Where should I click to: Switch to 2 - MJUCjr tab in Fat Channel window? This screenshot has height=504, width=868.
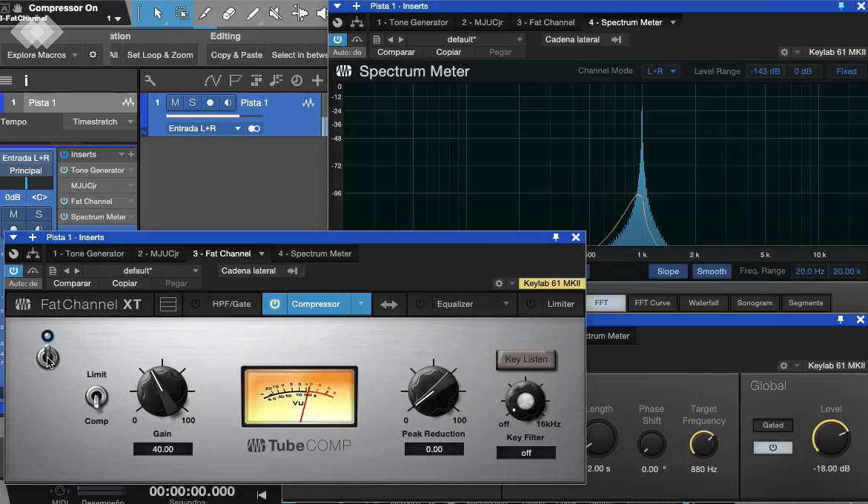click(x=159, y=253)
